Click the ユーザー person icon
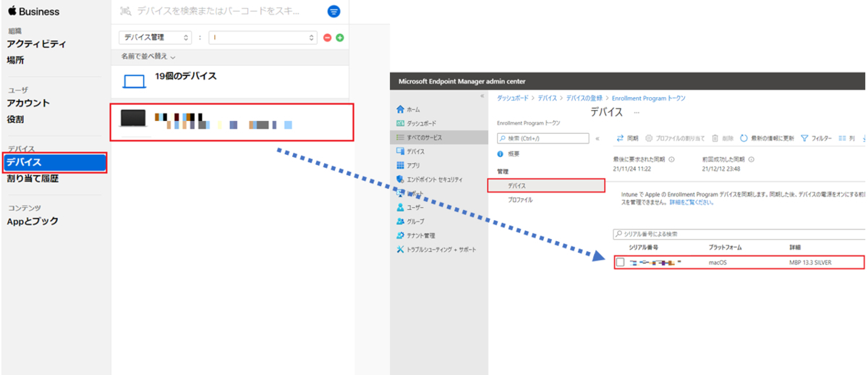Screen dimensions: 868x375 [401, 207]
